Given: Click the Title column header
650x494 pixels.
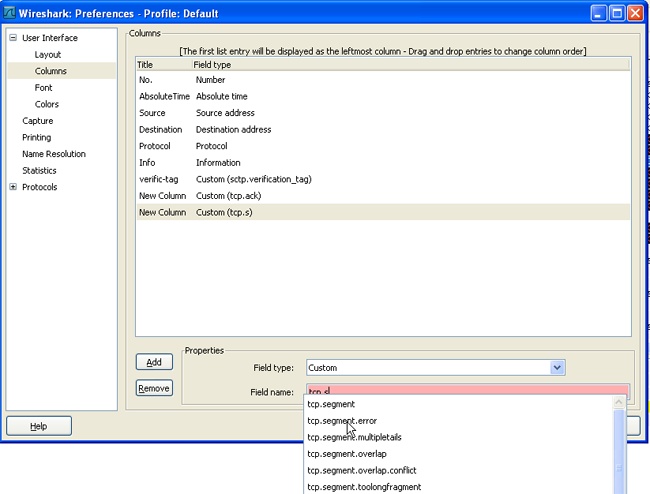Looking at the screenshot, I should click(x=163, y=65).
